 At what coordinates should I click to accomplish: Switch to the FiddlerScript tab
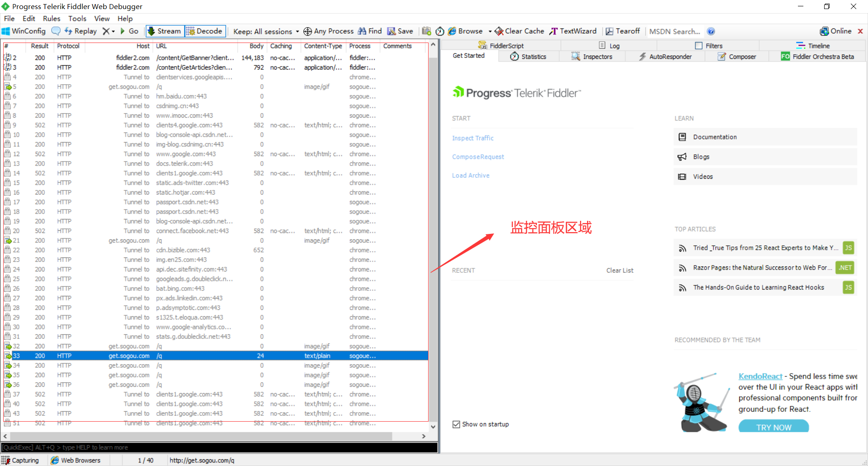pos(501,46)
